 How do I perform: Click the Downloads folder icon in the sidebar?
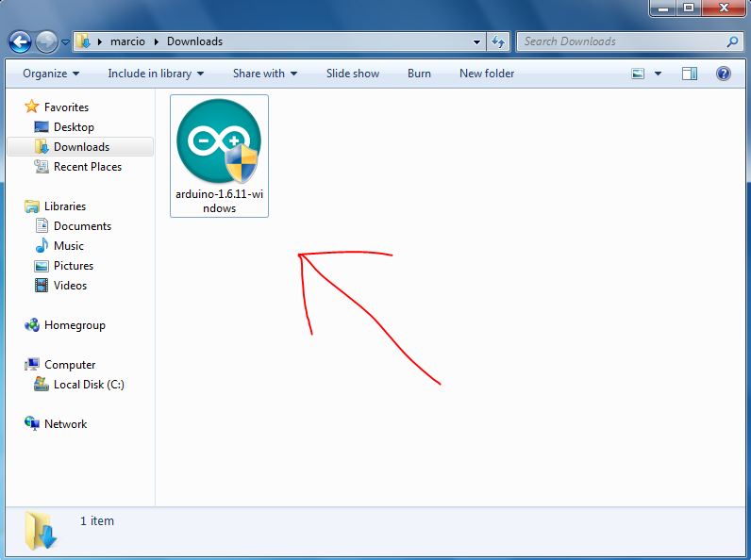pos(42,146)
